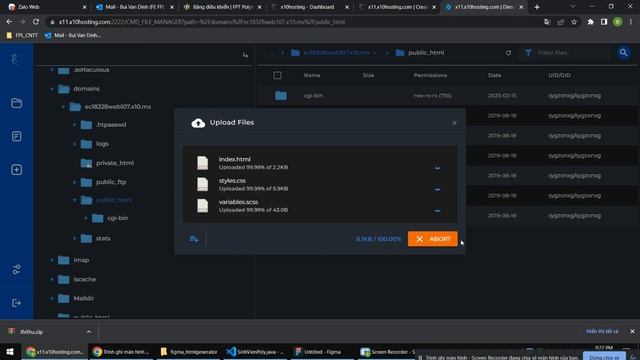Sort files by Name column
This screenshot has width=640, height=360.
tap(312, 75)
